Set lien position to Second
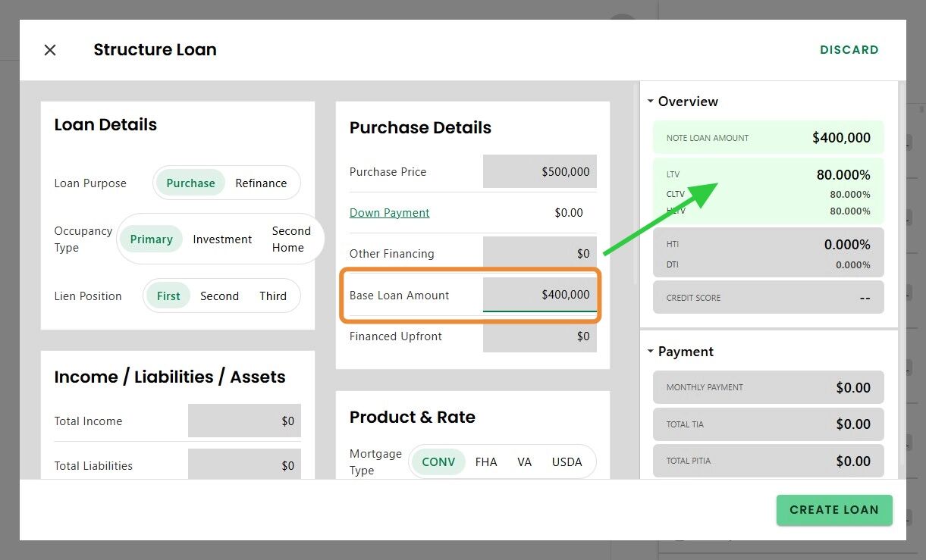The image size is (926, 560). coord(219,296)
